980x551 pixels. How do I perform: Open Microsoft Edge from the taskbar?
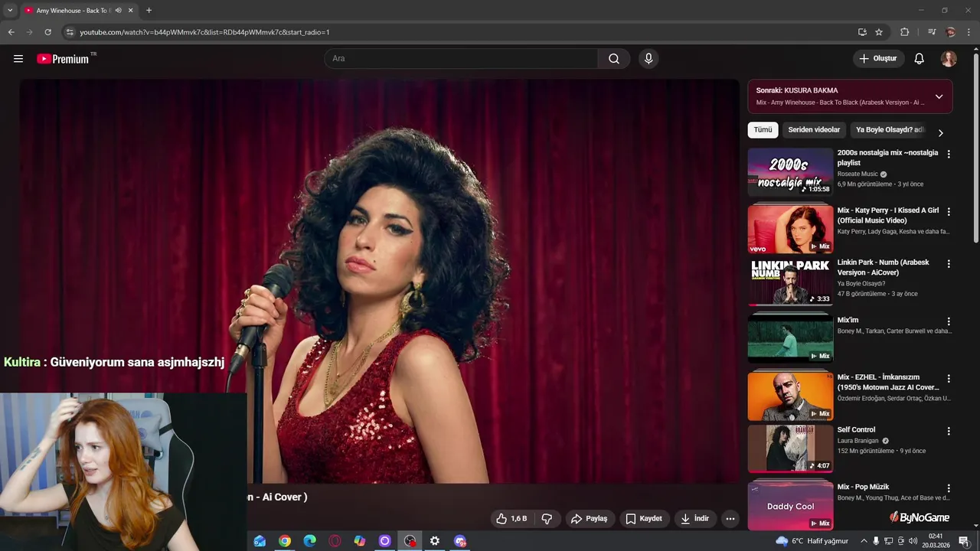(x=310, y=541)
